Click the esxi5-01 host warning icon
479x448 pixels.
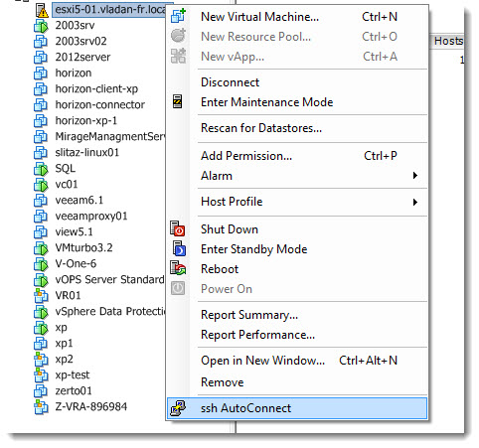[42, 10]
